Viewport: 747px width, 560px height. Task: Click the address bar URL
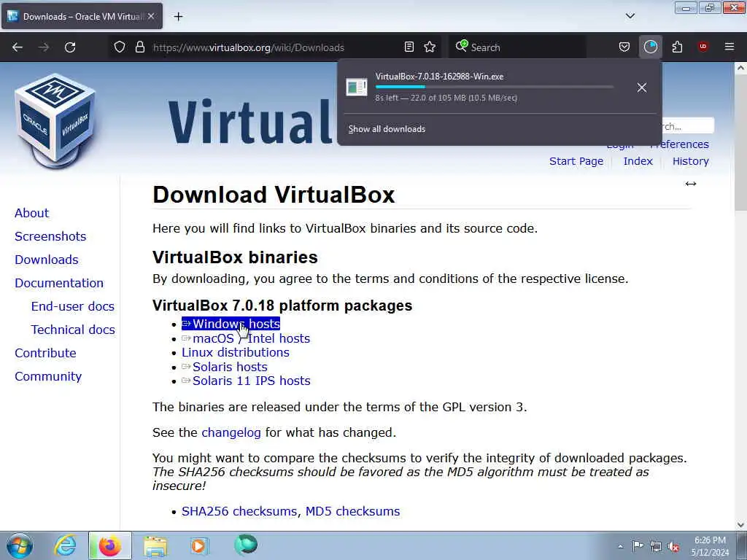[x=248, y=47]
